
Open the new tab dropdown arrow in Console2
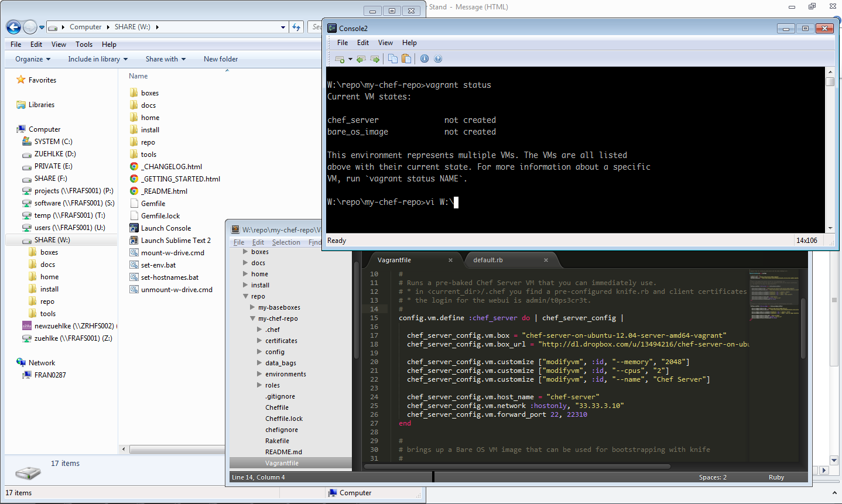click(350, 59)
